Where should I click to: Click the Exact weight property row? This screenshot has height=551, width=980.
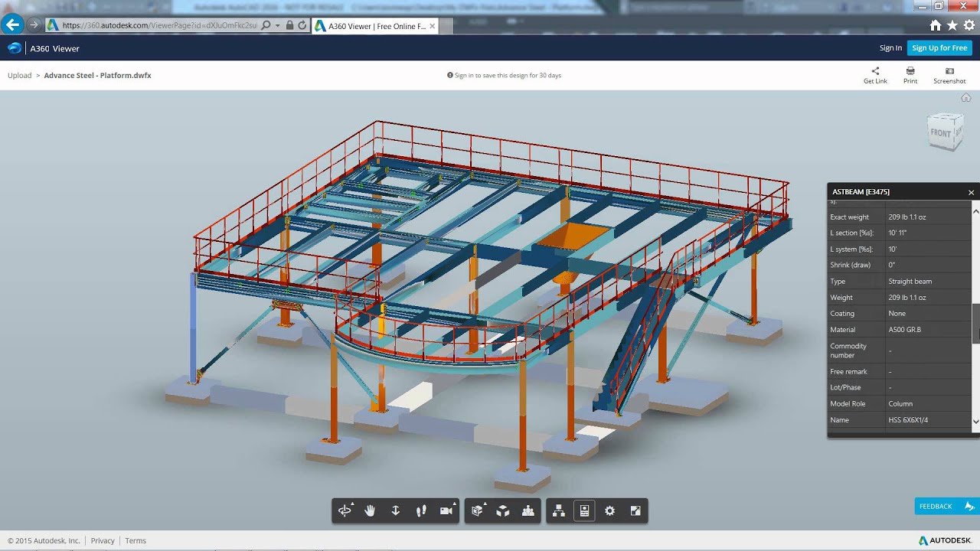coord(900,217)
